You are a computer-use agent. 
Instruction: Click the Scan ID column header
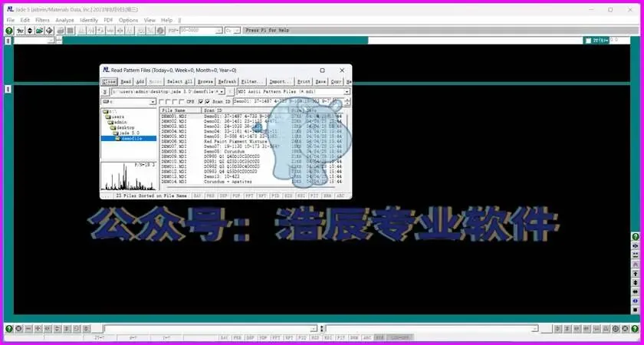245,110
